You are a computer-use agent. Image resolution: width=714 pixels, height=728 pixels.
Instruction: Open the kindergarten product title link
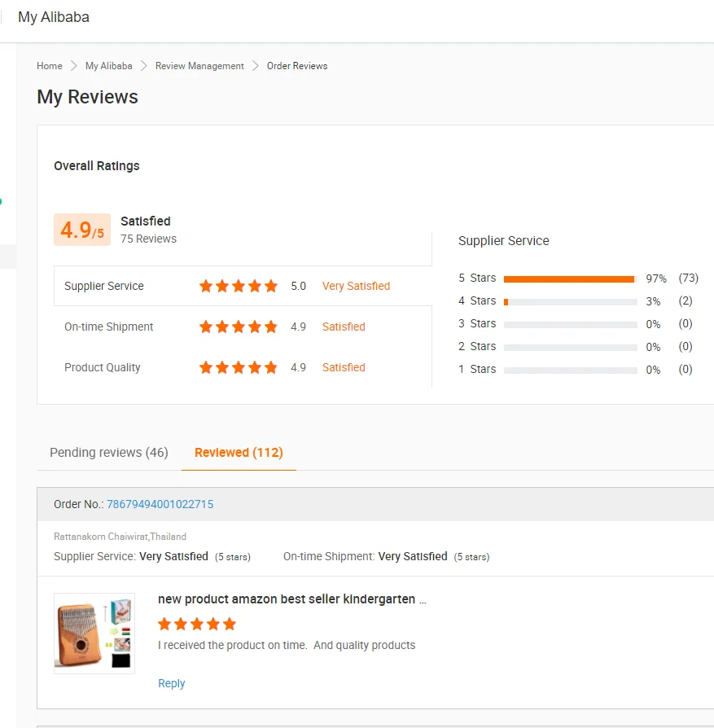coord(291,599)
